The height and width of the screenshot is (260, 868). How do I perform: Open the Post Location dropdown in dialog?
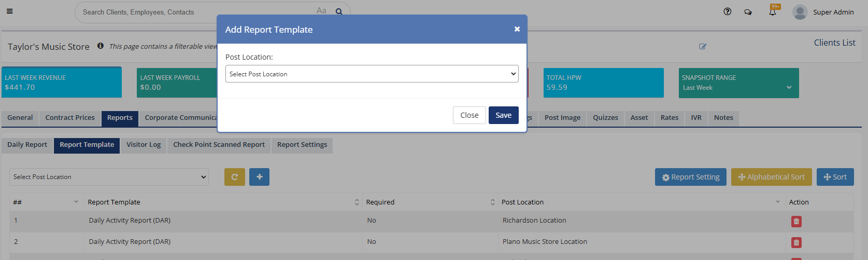pos(372,74)
